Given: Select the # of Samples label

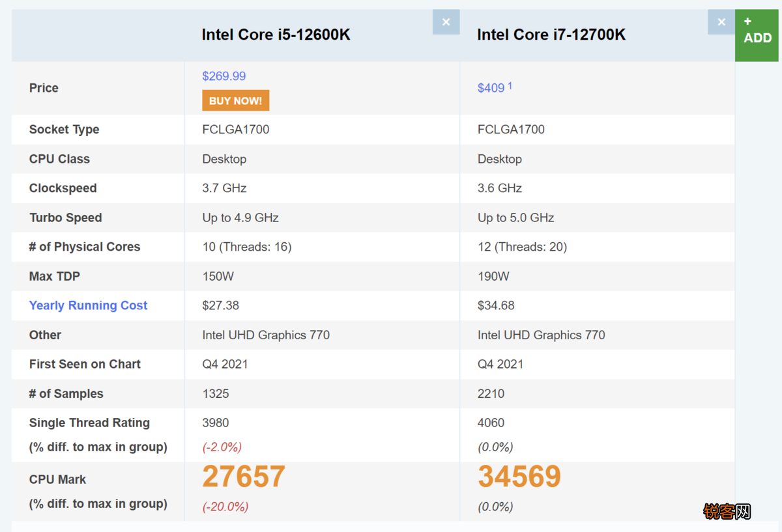Looking at the screenshot, I should tap(66, 394).
